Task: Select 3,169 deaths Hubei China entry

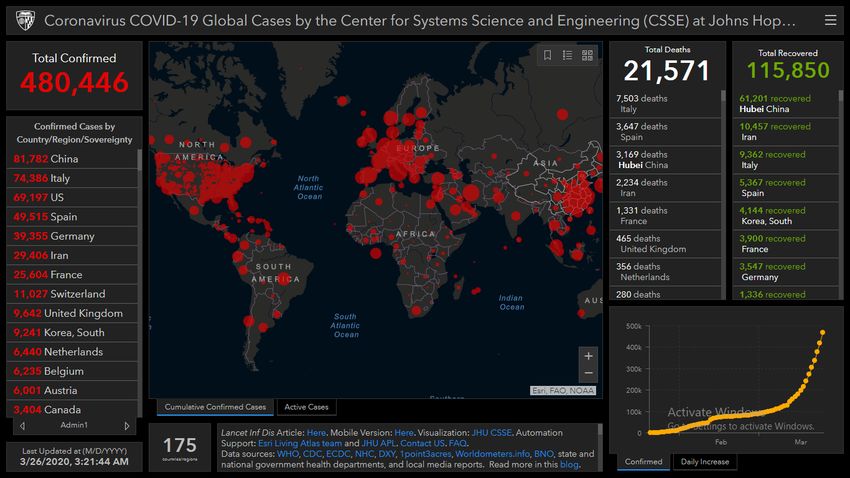Action: click(666, 160)
